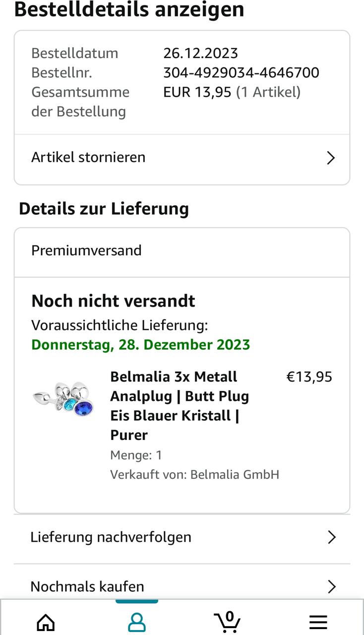Viewport: 364px width, 635px height.
Task: Open the account profile icon tab
Action: 136,621
